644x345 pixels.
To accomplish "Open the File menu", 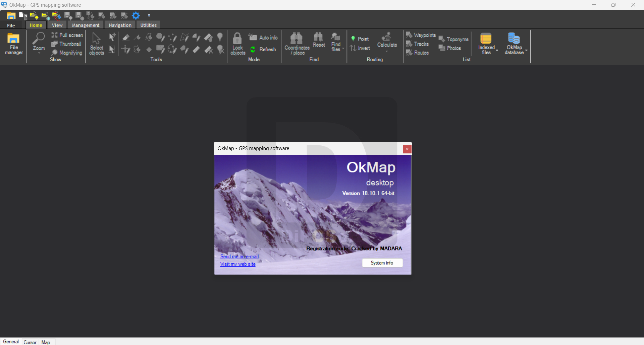I will (11, 25).
